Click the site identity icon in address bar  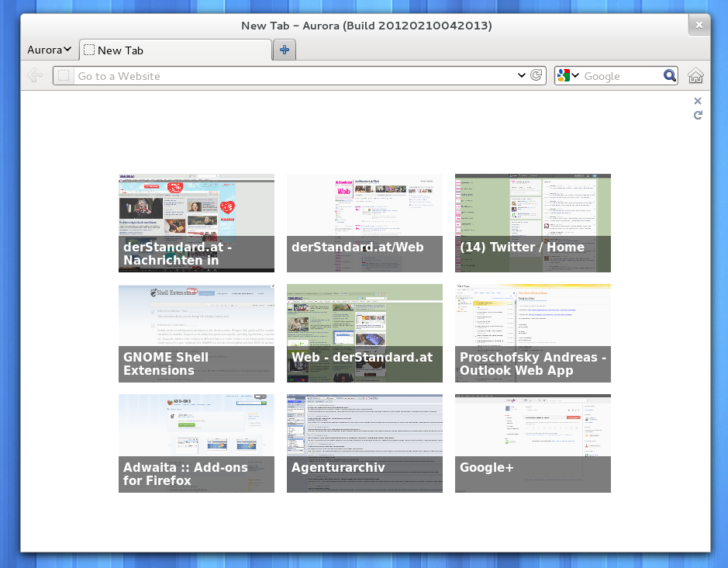pos(64,76)
